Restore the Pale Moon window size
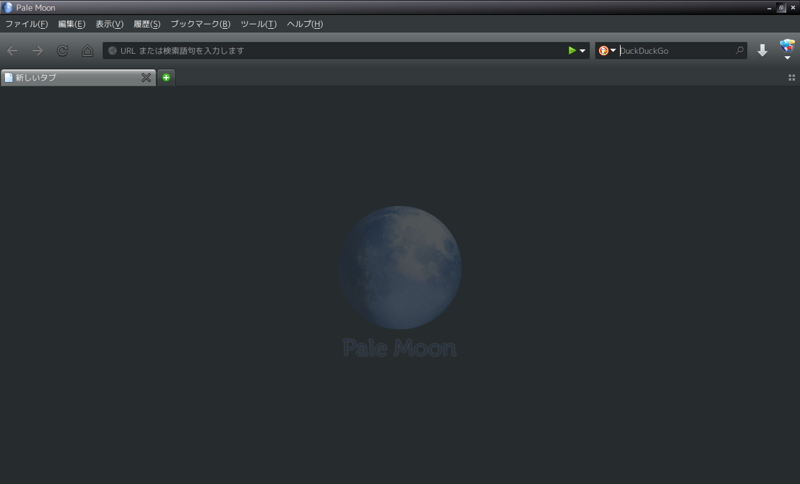The height and width of the screenshot is (484, 800). [781, 8]
